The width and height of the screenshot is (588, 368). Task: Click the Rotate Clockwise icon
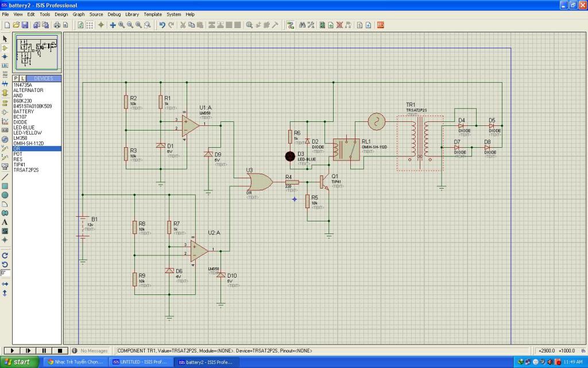click(5, 255)
